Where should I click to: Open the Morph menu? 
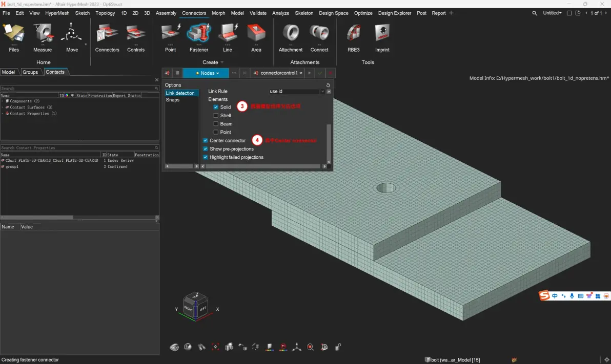pyautogui.click(x=218, y=13)
